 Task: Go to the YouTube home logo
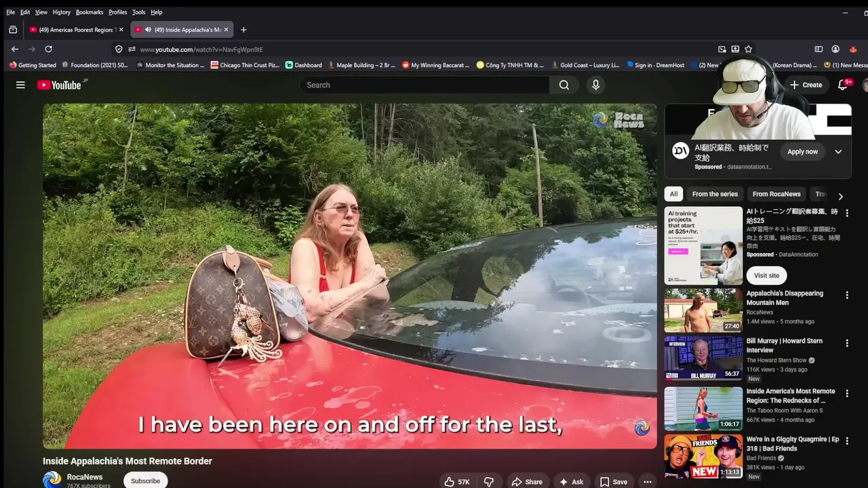point(59,85)
